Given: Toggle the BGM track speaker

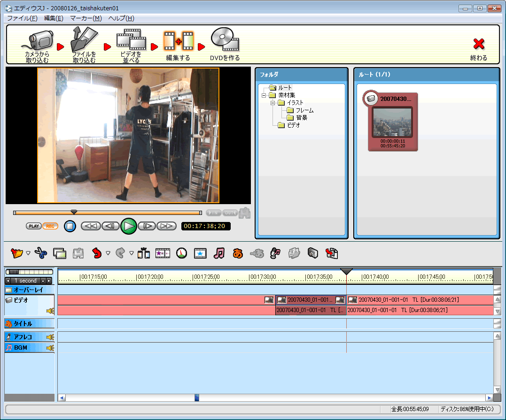Looking at the screenshot, I should pos(50,348).
